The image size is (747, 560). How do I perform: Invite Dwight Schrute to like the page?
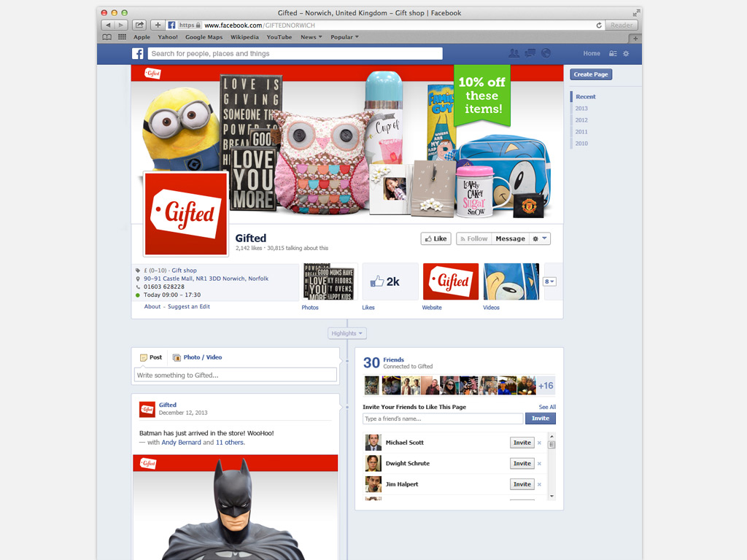pyautogui.click(x=522, y=463)
